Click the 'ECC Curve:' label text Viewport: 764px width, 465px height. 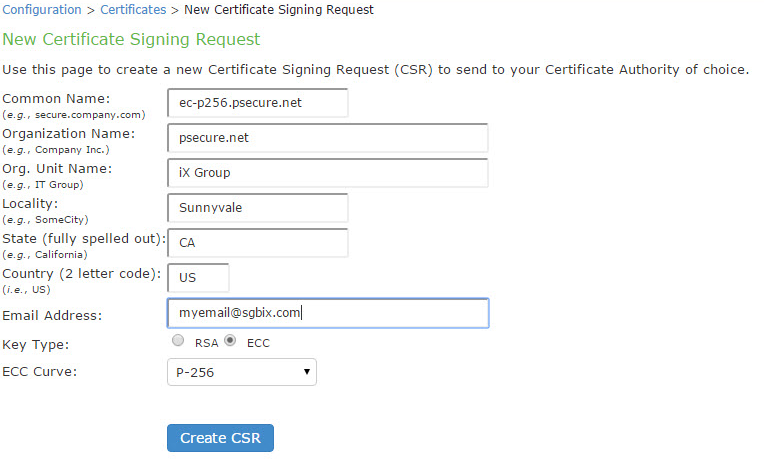40,373
